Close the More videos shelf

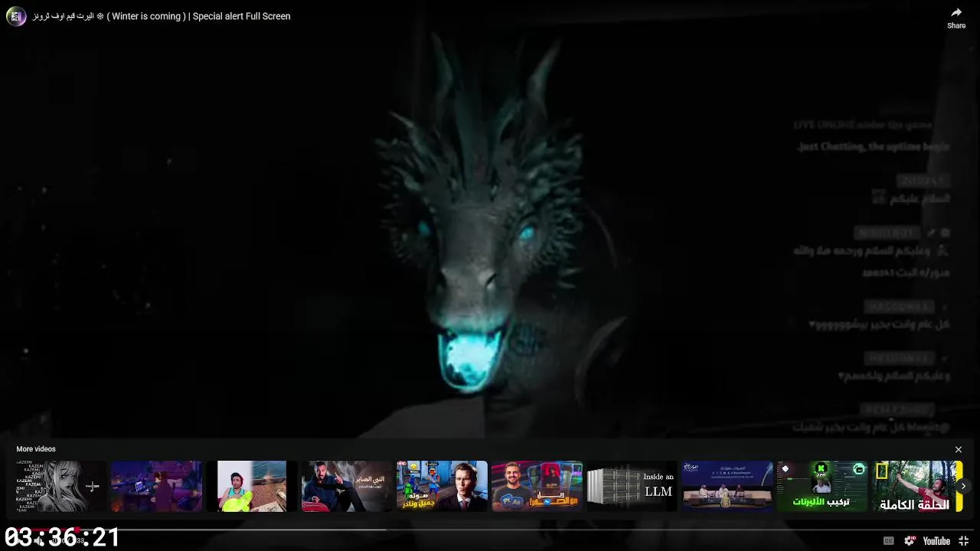[959, 449]
